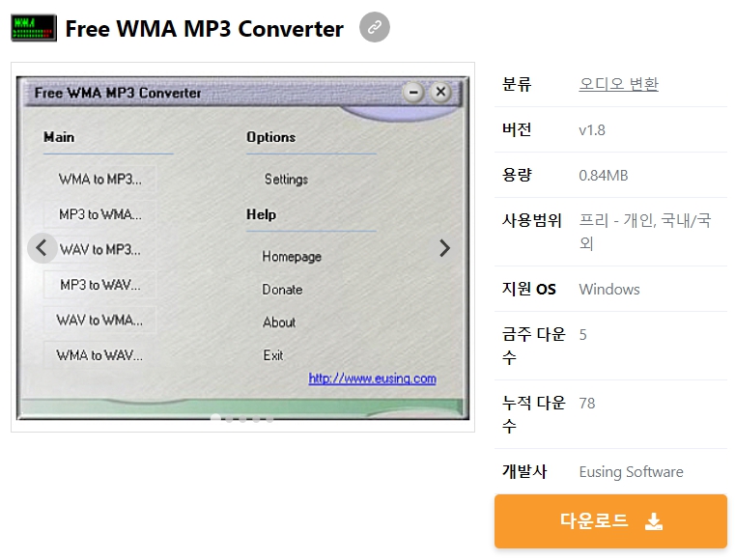Click MP3 to WAV... in the preview screenshot

click(x=99, y=285)
